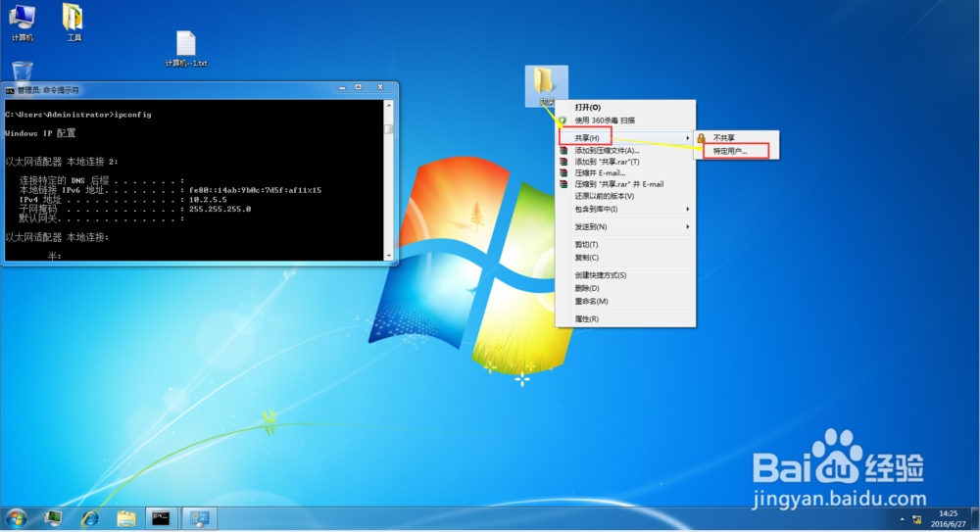980x532 pixels.
Task: Choose 还原以前的版本(V)
Action: tap(625, 196)
